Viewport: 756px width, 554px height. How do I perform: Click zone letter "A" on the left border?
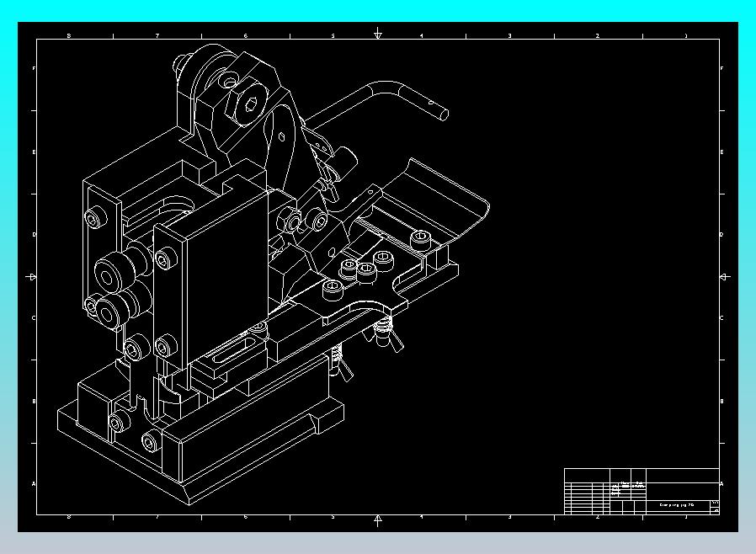click(x=34, y=483)
